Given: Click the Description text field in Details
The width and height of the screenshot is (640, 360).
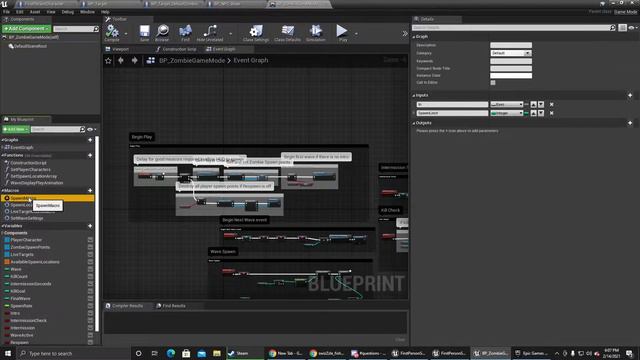Looking at the screenshot, I should point(511,45).
